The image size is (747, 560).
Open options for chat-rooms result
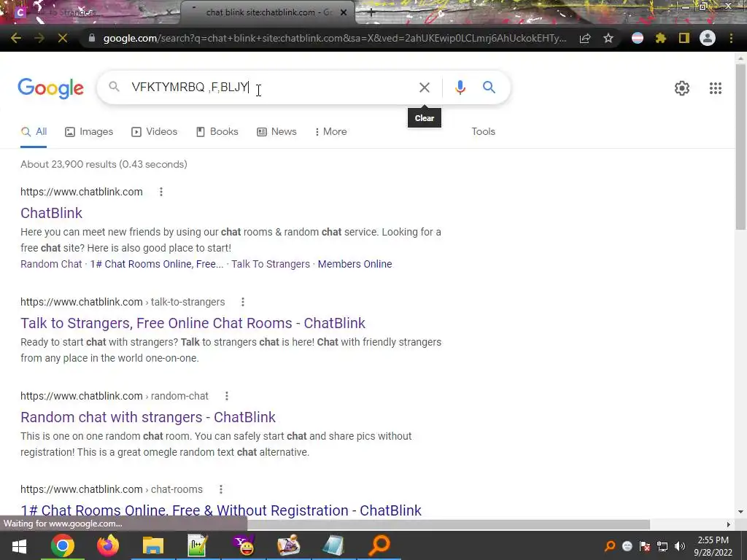(220, 489)
